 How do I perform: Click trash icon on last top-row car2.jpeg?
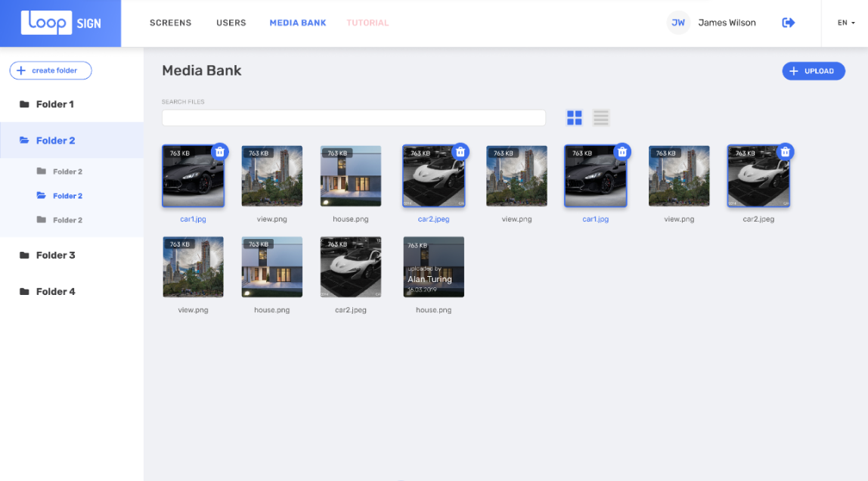(x=785, y=151)
